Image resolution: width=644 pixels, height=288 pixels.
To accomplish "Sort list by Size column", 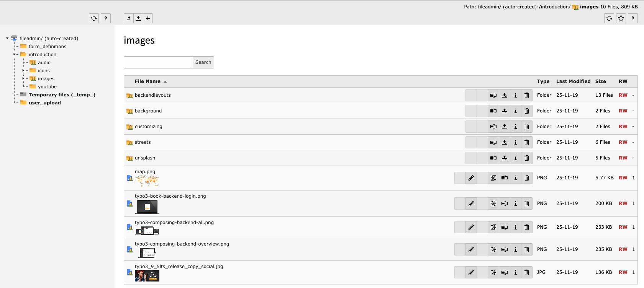I will point(601,81).
